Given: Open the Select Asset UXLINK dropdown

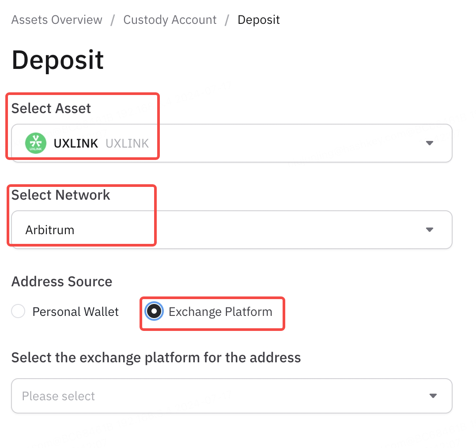Looking at the screenshot, I should pos(232,143).
